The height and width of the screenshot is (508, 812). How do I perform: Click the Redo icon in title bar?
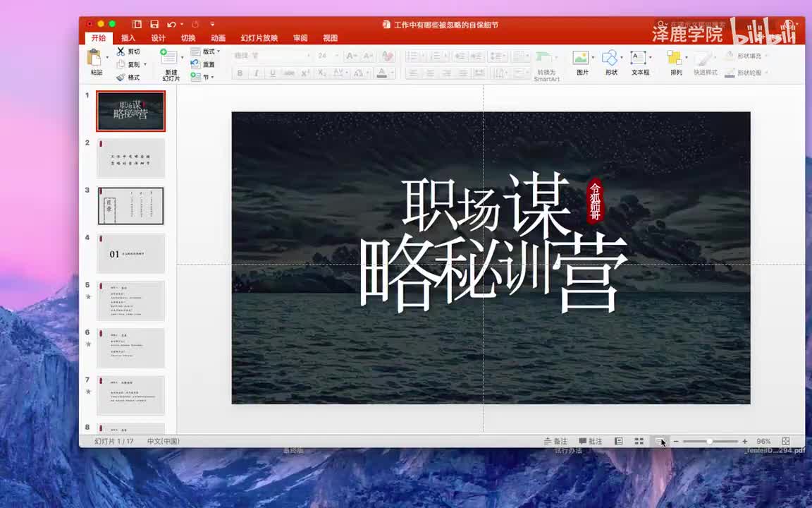195,25
